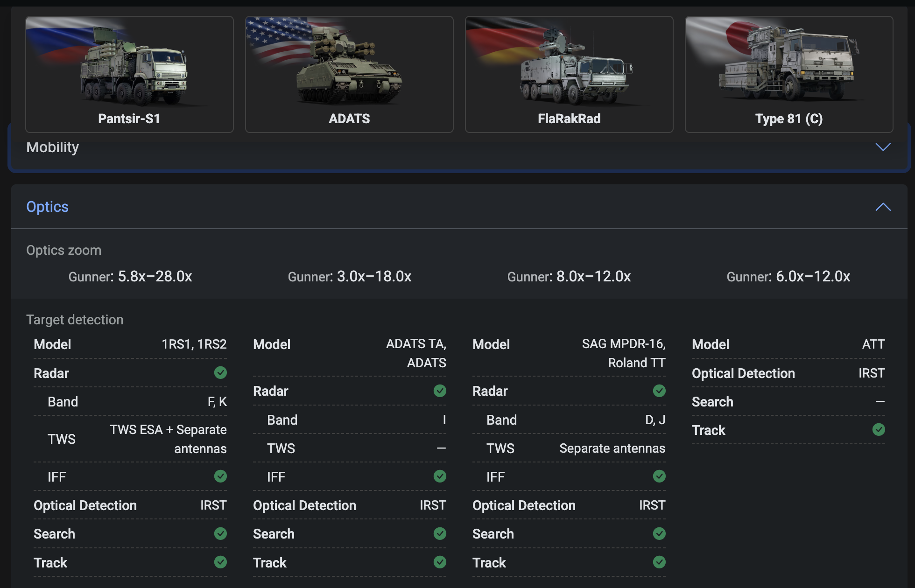
Task: Click ADATS IFF green checkmark
Action: coord(440,476)
